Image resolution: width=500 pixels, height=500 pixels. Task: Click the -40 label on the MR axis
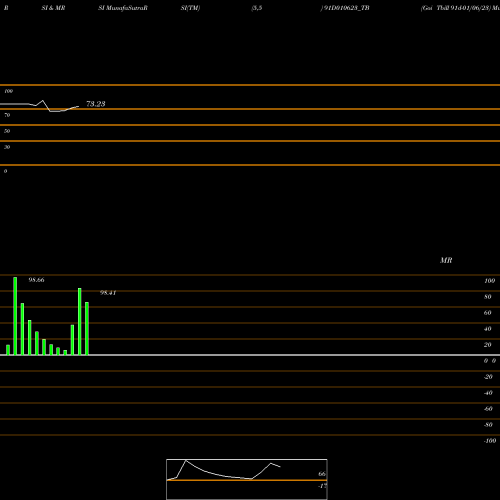[488, 393]
